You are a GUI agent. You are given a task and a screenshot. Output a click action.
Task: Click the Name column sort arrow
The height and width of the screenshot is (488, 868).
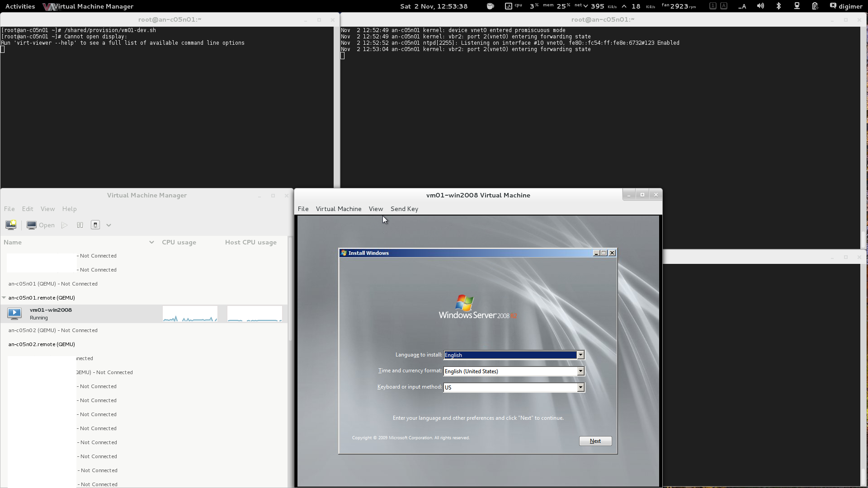(x=151, y=243)
